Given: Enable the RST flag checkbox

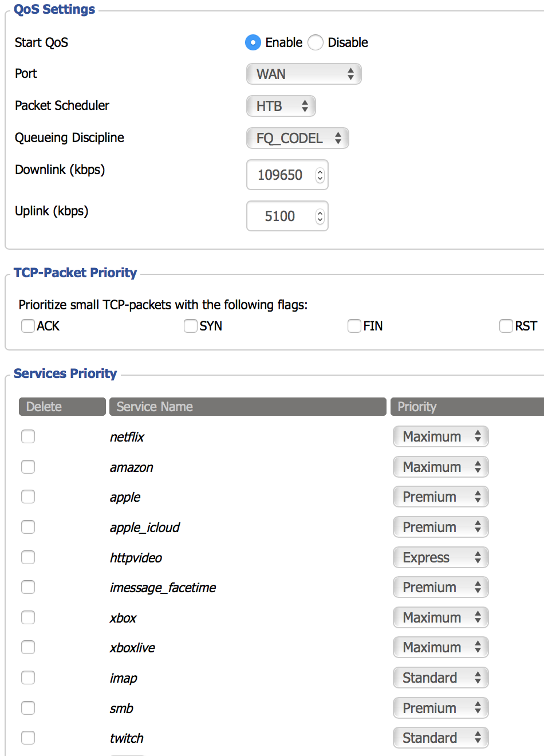Looking at the screenshot, I should pyautogui.click(x=506, y=326).
